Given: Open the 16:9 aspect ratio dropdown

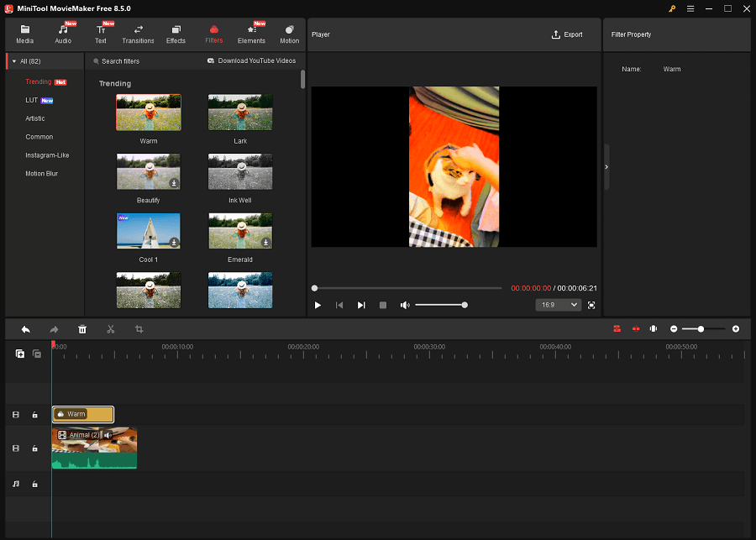Looking at the screenshot, I should pyautogui.click(x=558, y=305).
